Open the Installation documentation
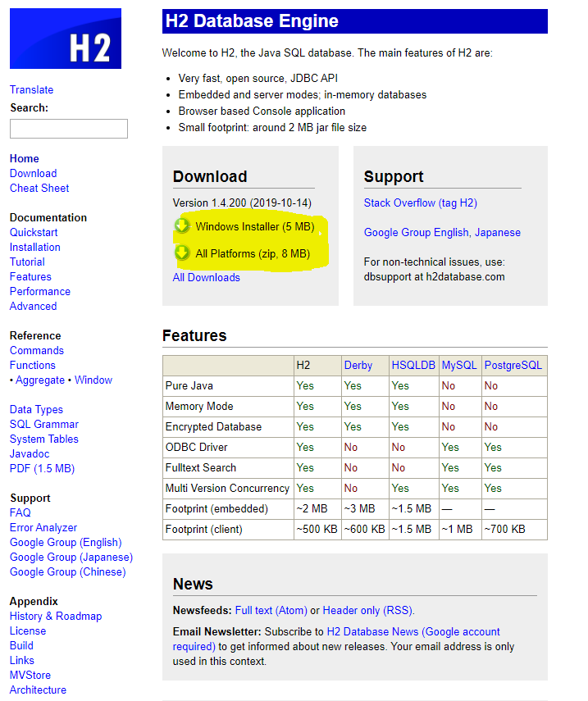 click(35, 247)
